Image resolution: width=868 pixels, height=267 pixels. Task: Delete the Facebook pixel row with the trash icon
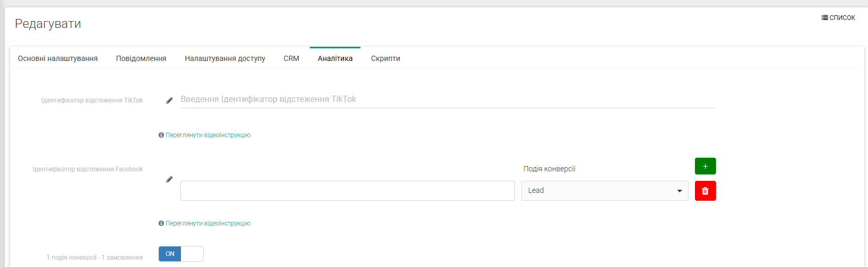(x=705, y=191)
